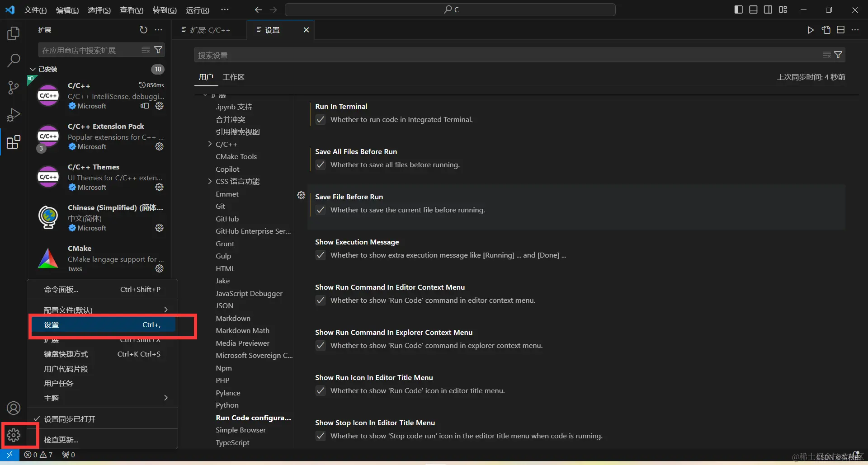Image resolution: width=868 pixels, height=465 pixels.
Task: Click the extension marketplace search box
Action: [x=90, y=50]
